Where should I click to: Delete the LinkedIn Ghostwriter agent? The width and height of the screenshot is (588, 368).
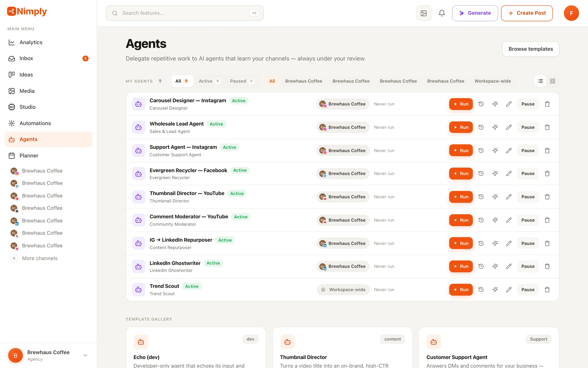(x=547, y=266)
